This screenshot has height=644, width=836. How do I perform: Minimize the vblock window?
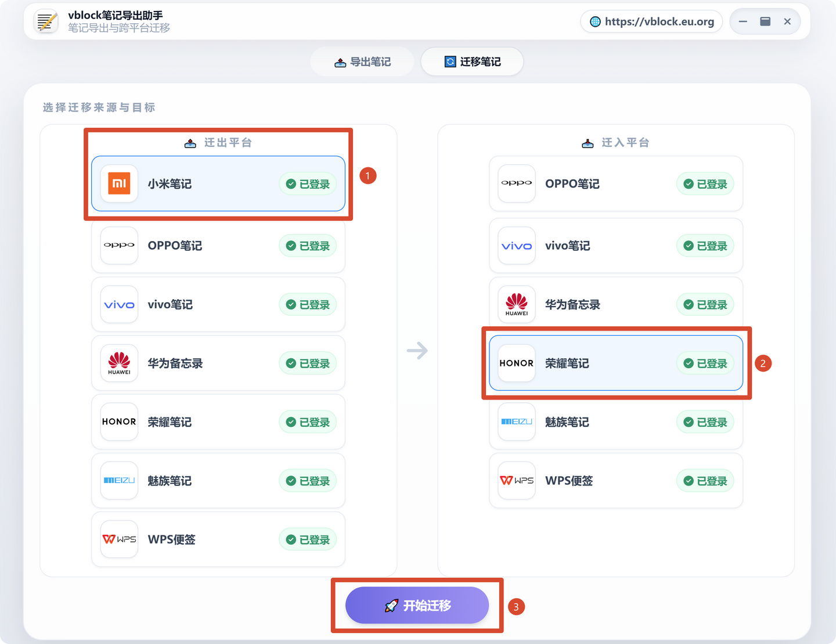[743, 21]
